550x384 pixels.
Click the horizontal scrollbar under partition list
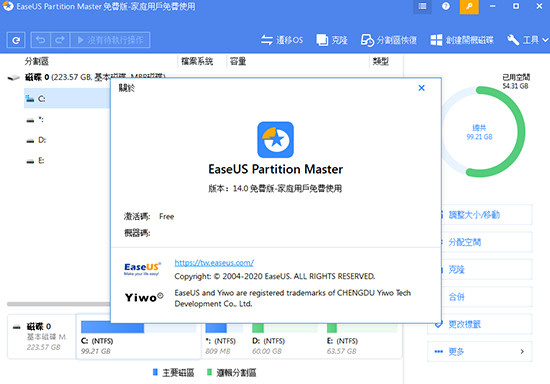click(59, 304)
